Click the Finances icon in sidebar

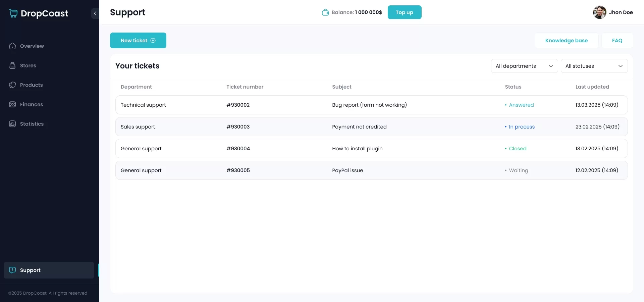click(x=12, y=104)
